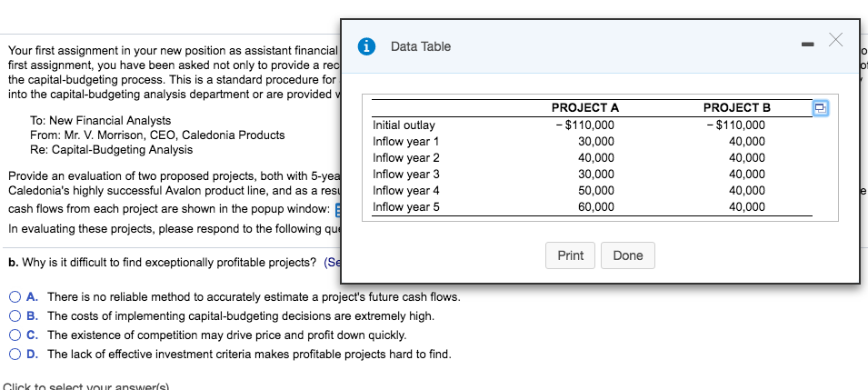Image resolution: width=868 pixels, height=390 pixels.
Task: Select answer A about unreliable cash flow estimates
Action: click(x=15, y=297)
